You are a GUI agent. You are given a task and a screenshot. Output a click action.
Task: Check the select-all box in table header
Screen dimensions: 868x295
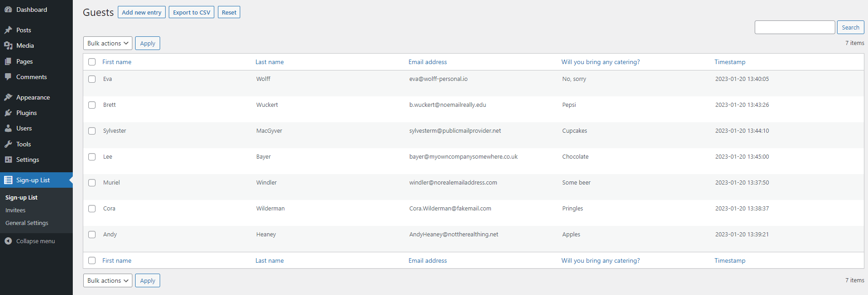(x=92, y=62)
